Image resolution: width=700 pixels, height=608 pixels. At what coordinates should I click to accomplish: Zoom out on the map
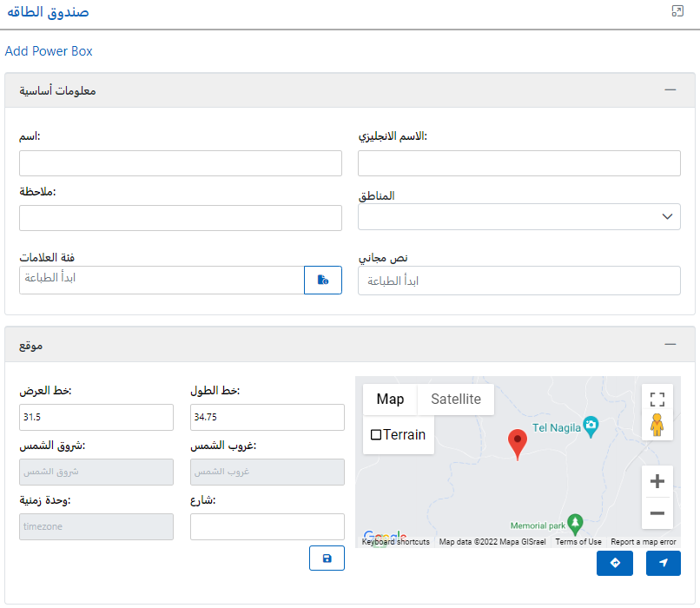click(x=657, y=513)
